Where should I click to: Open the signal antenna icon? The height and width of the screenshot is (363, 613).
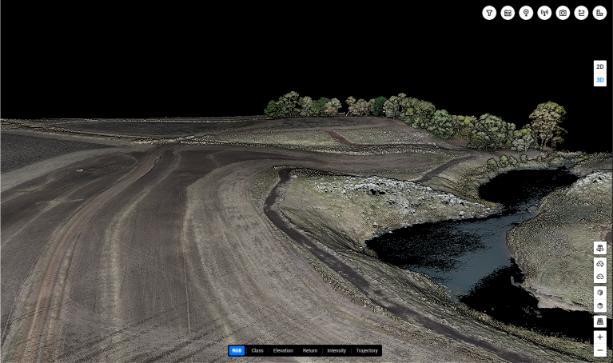tap(544, 13)
